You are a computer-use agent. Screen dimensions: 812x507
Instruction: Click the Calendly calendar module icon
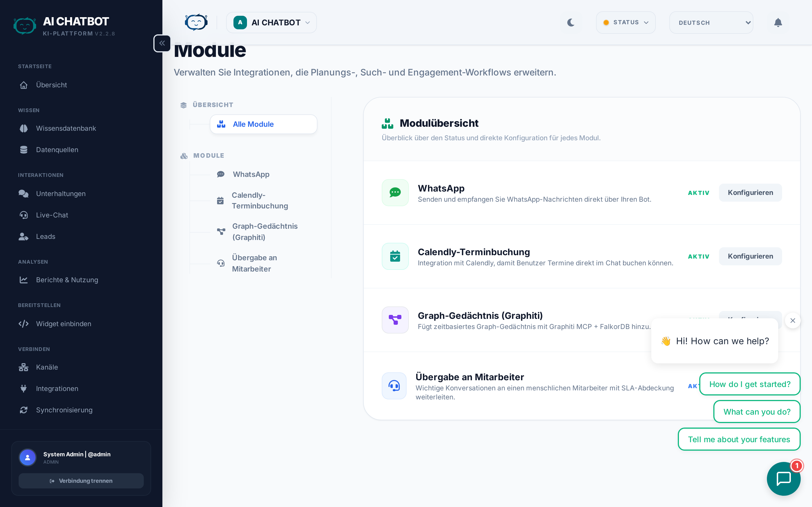click(395, 256)
